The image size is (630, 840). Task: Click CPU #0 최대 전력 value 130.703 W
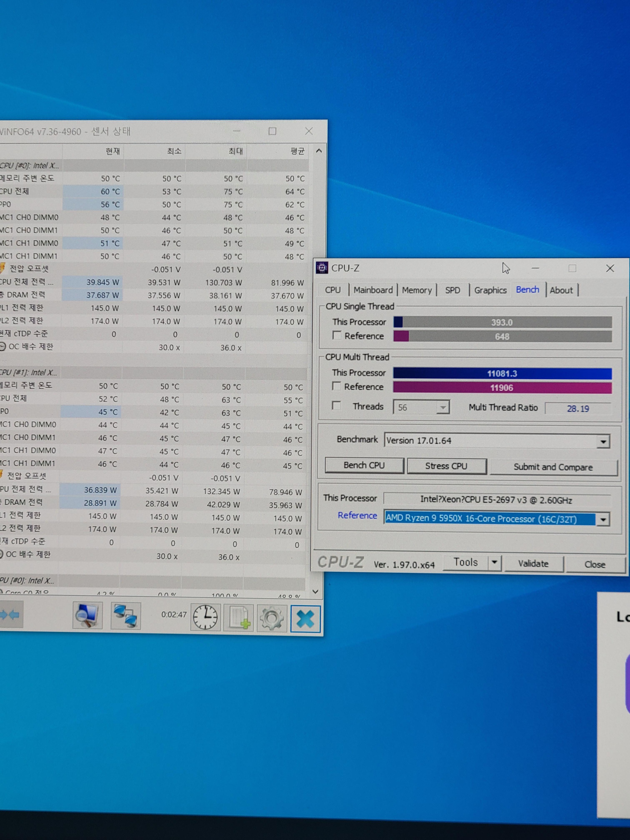pos(224,282)
